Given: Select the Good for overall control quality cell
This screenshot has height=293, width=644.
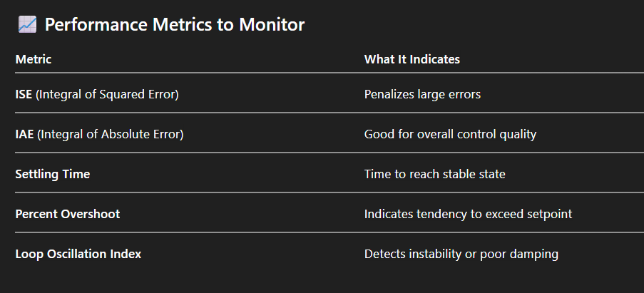Looking at the screenshot, I should pyautogui.click(x=450, y=134).
